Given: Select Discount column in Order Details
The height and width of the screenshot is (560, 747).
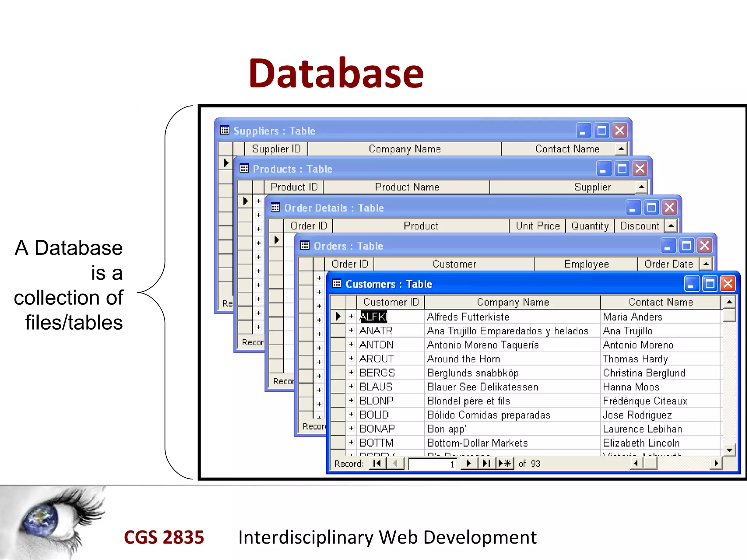Looking at the screenshot, I should tap(639, 226).
